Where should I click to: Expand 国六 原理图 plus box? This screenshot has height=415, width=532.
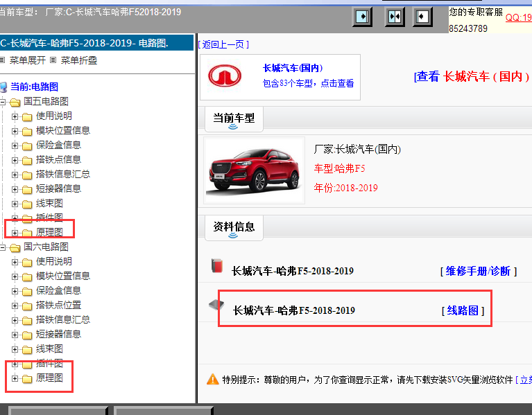pyautogui.click(x=15, y=378)
